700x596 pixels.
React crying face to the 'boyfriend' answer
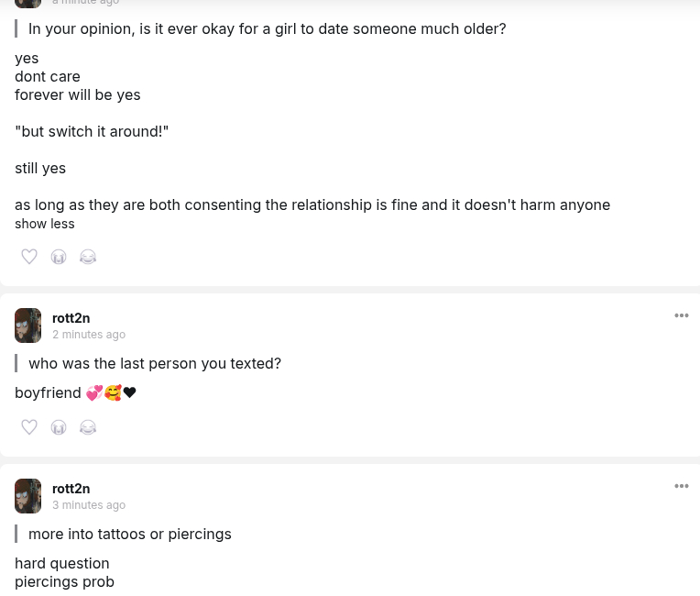59,427
